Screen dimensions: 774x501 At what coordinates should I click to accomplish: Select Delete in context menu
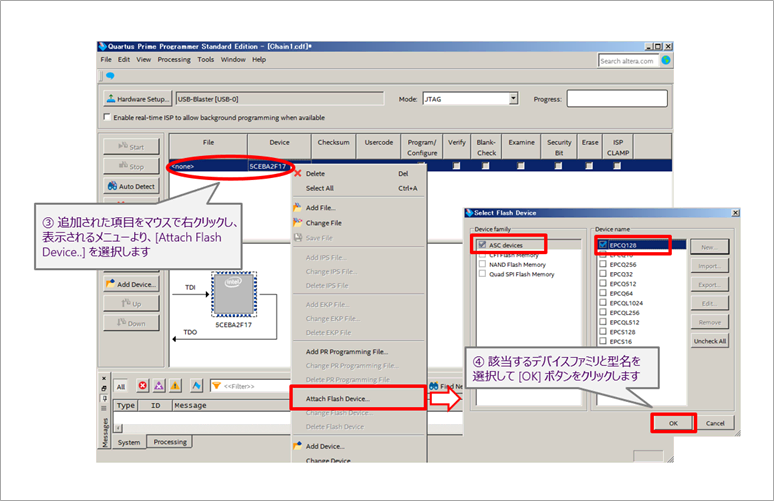point(358,174)
